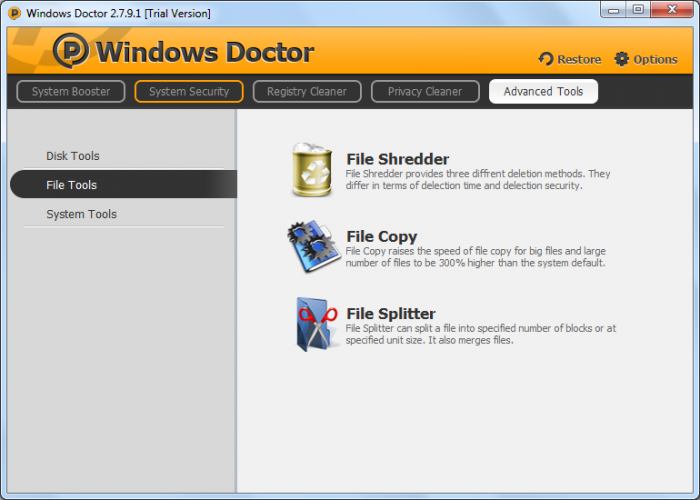The image size is (700, 500).
Task: Click the Windows Doctor banner title
Action: coord(205,53)
